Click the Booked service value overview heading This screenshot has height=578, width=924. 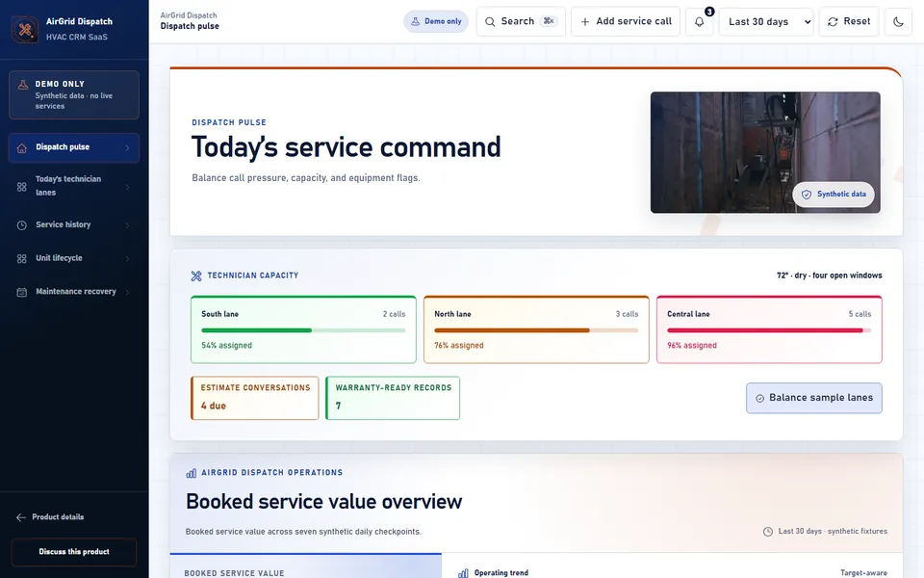point(323,502)
